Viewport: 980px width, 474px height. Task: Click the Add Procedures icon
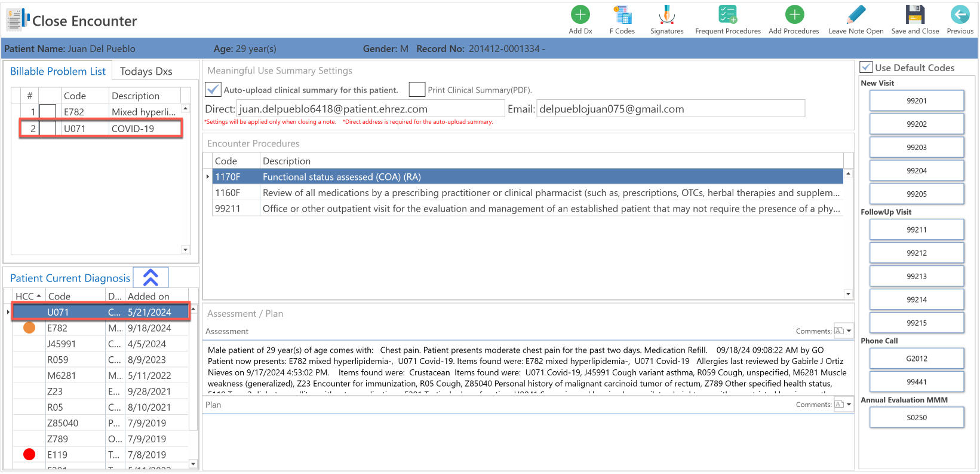coord(794,14)
